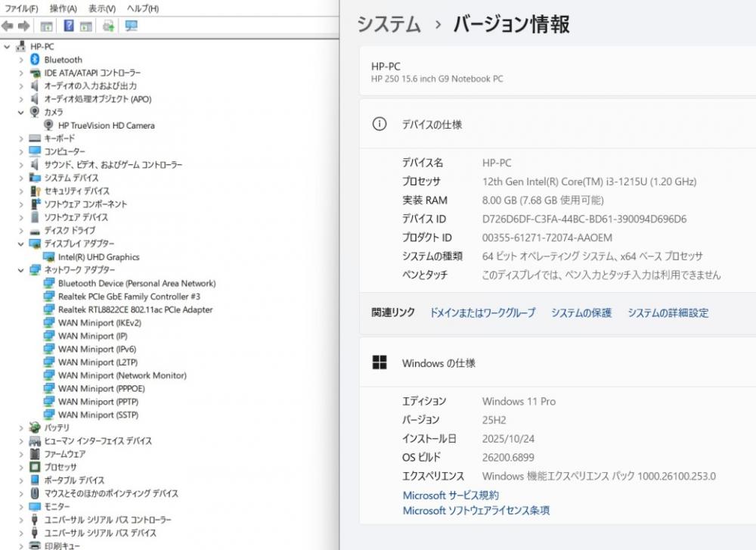The image size is (756, 550).
Task: Click the Intel(R) UHD Graphics device icon
Action: click(x=48, y=256)
